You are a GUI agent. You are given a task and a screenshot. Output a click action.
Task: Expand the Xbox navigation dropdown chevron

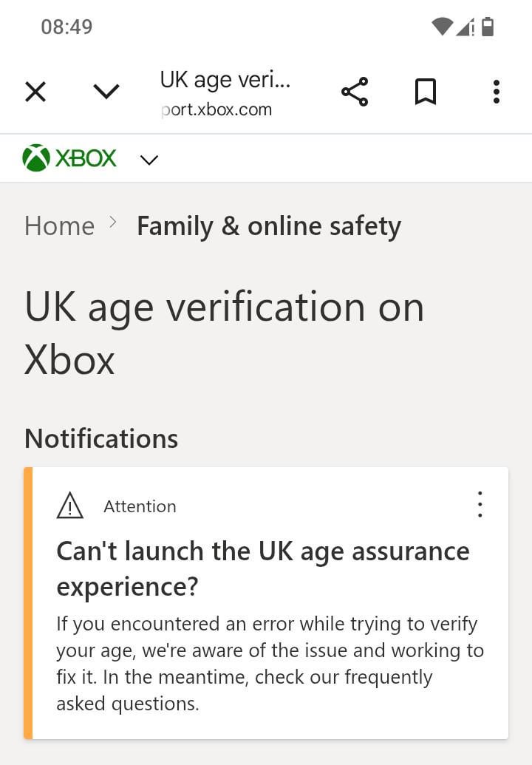coord(149,160)
